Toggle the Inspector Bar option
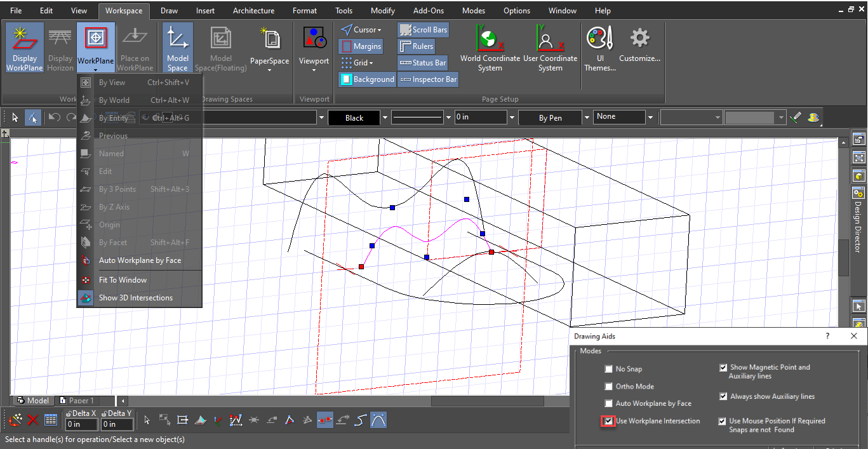The height and width of the screenshot is (449, 868). point(428,79)
